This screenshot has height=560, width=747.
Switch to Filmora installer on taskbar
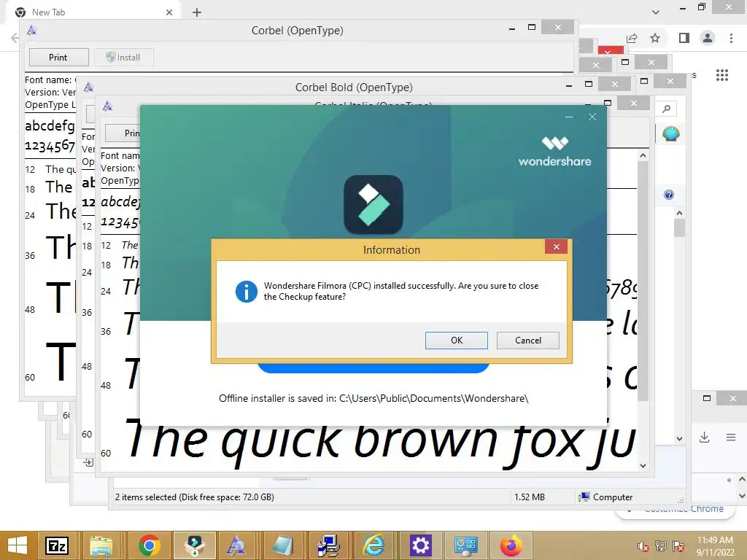[194, 545]
